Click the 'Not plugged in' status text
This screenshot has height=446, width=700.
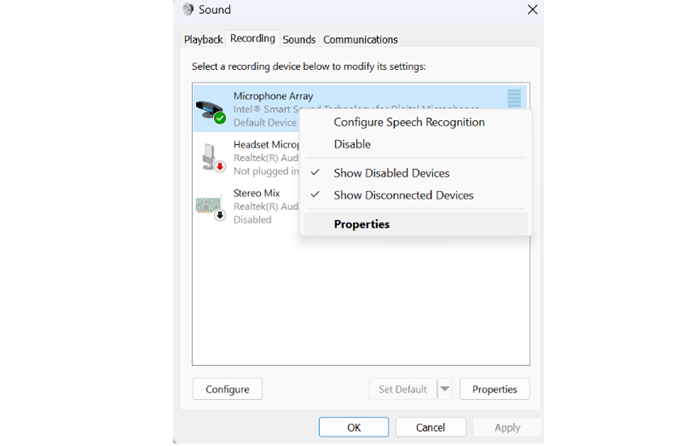[x=266, y=171]
